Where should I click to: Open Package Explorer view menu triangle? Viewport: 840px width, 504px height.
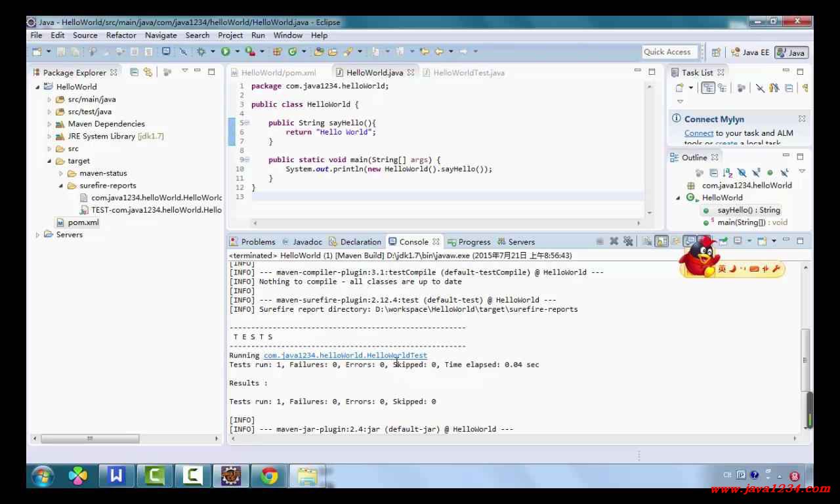coord(185,70)
